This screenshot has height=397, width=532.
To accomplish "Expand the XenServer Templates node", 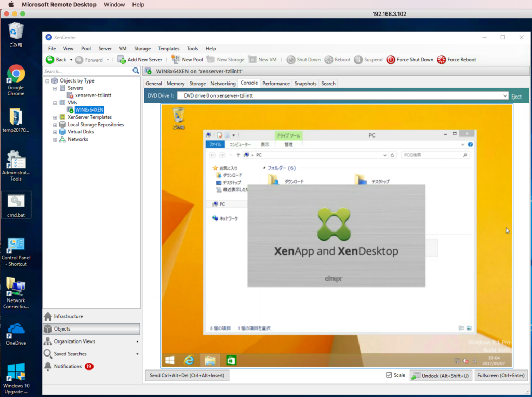I will click(x=55, y=118).
